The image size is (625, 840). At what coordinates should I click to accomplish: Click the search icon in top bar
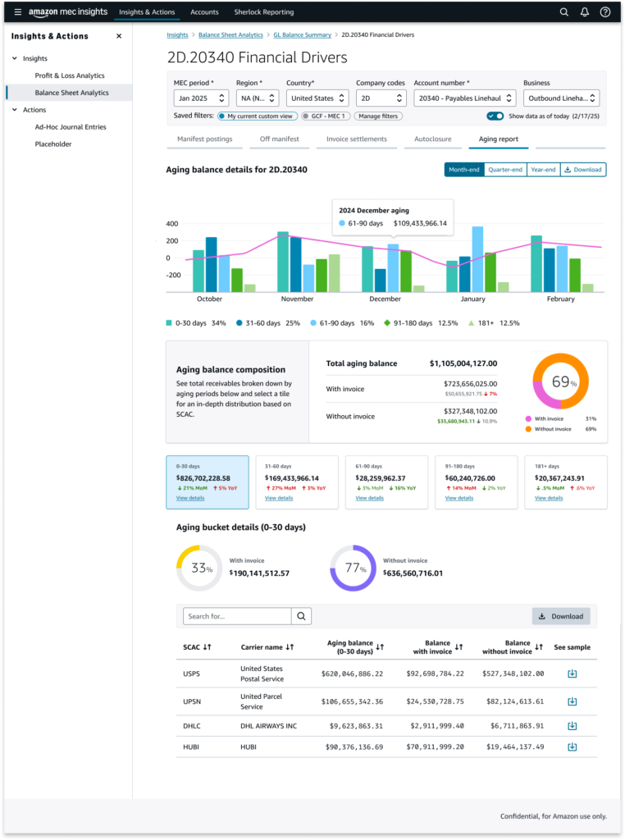pyautogui.click(x=564, y=11)
